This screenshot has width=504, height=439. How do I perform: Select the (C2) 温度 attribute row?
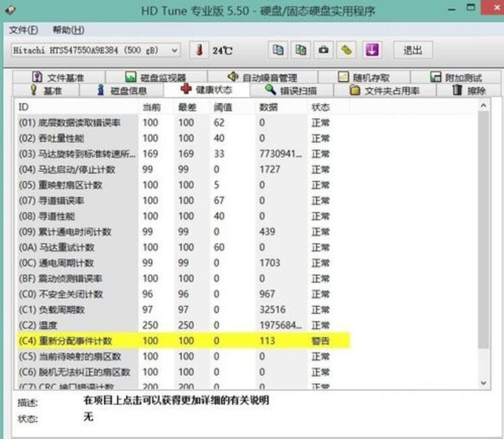pos(183,325)
